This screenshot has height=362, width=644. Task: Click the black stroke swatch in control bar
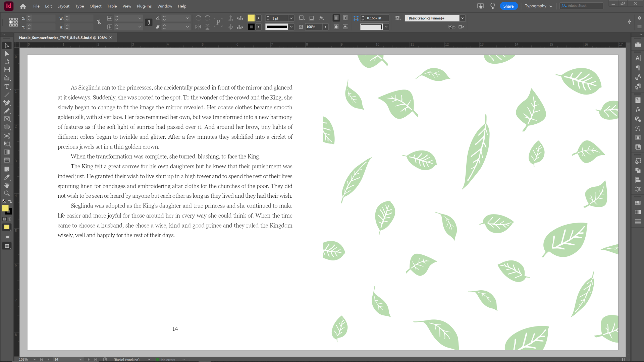pyautogui.click(x=251, y=27)
